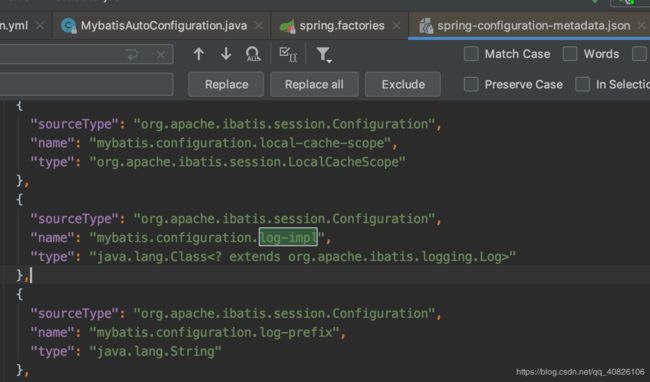Viewport: 650px width, 382px height.
Task: Jump to previous occurrence with up arrow
Action: 199,54
